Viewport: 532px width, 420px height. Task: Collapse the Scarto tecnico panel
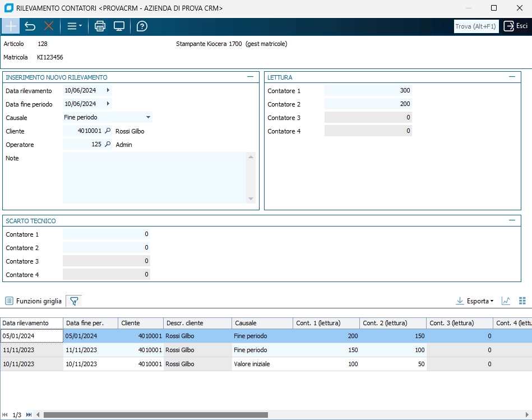[x=512, y=220]
